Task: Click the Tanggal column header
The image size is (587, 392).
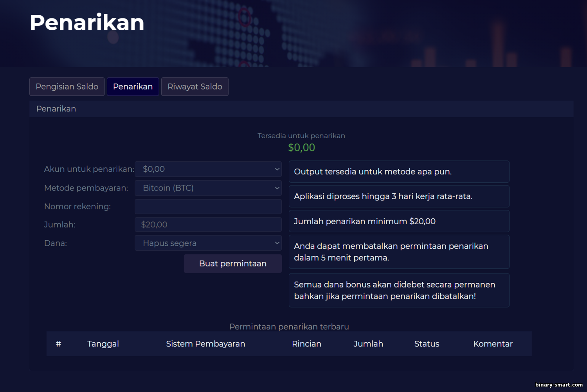Action: [x=103, y=344]
